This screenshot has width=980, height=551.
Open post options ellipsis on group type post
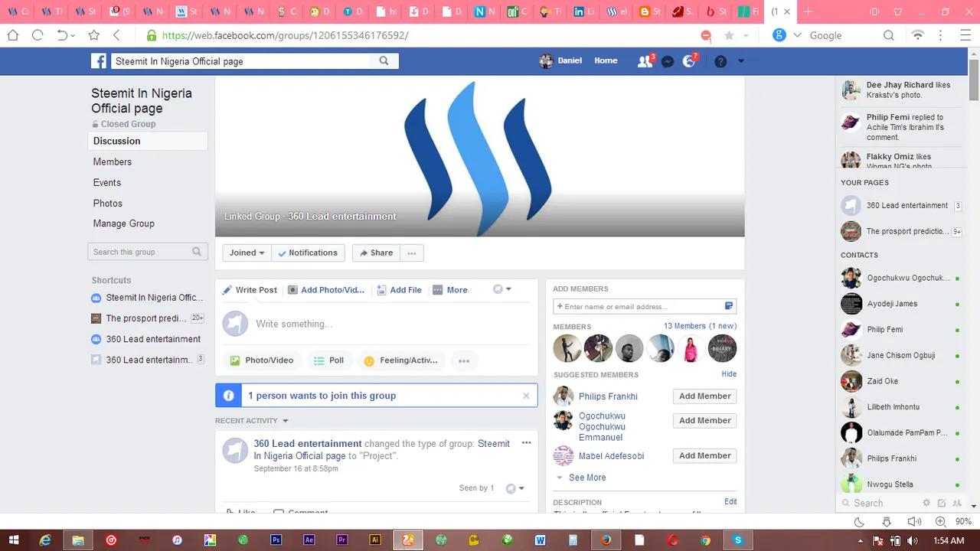[x=526, y=443]
